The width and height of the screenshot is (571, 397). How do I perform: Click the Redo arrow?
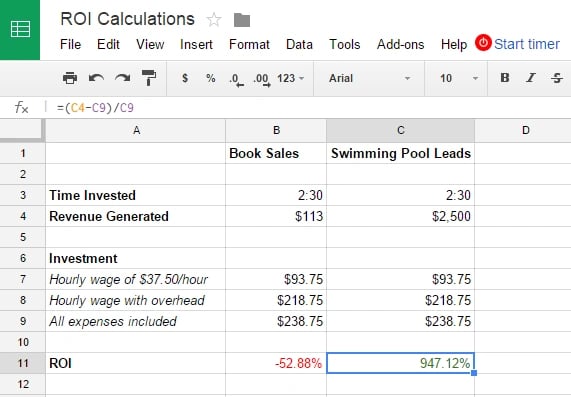click(x=122, y=78)
